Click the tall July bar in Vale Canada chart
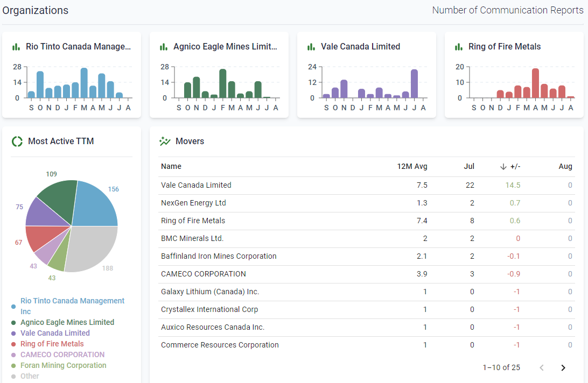Screen dimensions: 588x383 click(415, 83)
